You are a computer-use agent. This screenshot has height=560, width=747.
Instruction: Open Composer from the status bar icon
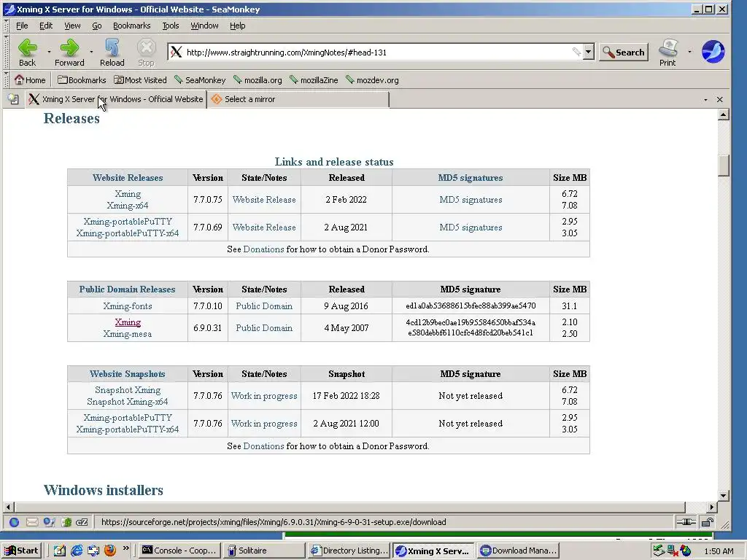point(49,522)
